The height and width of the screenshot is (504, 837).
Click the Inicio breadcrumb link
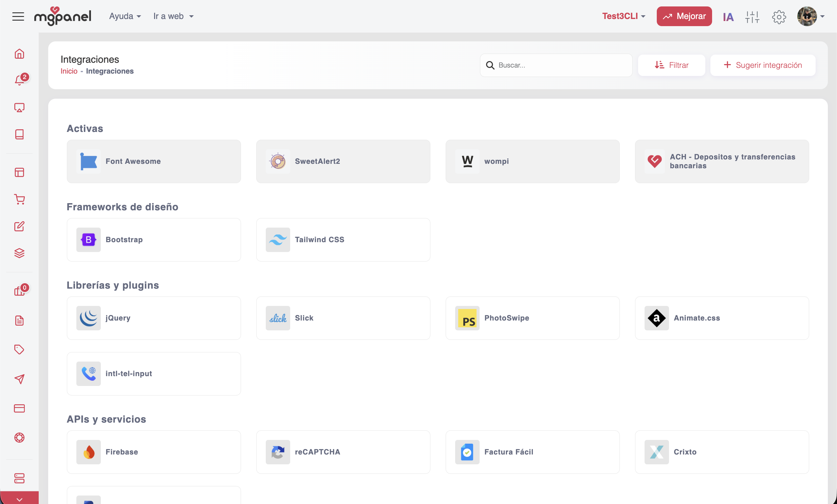(x=69, y=71)
